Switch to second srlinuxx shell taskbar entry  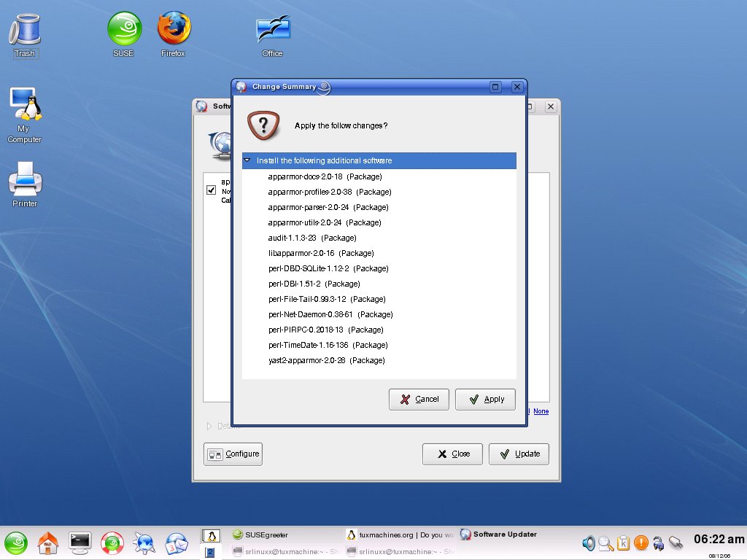(400, 551)
